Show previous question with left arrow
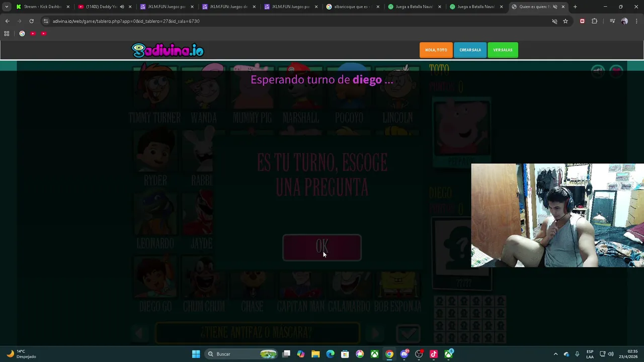The width and height of the screenshot is (644, 362). 139,333
